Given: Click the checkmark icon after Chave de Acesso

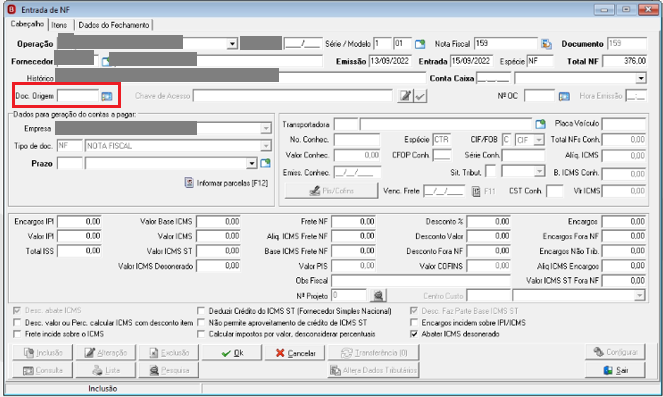Looking at the screenshot, I should (x=420, y=96).
